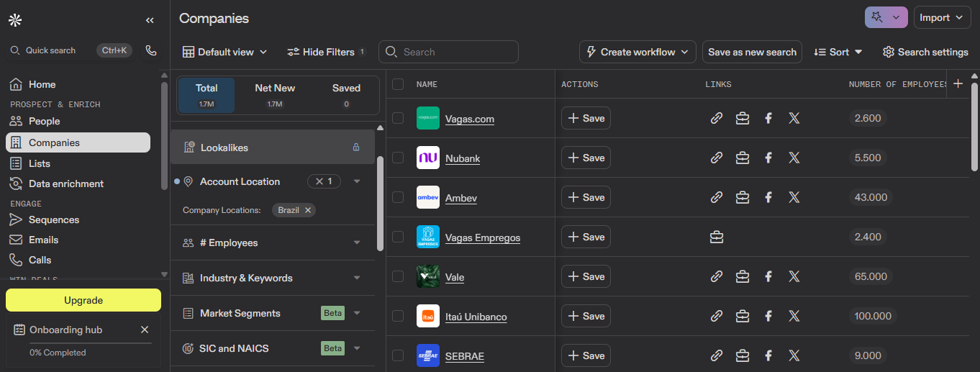Open the Default view dropdown

coord(224,52)
